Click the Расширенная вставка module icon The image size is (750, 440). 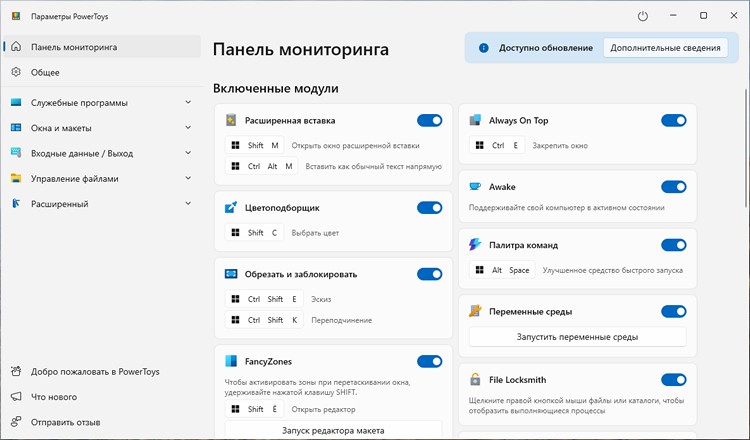(x=231, y=120)
